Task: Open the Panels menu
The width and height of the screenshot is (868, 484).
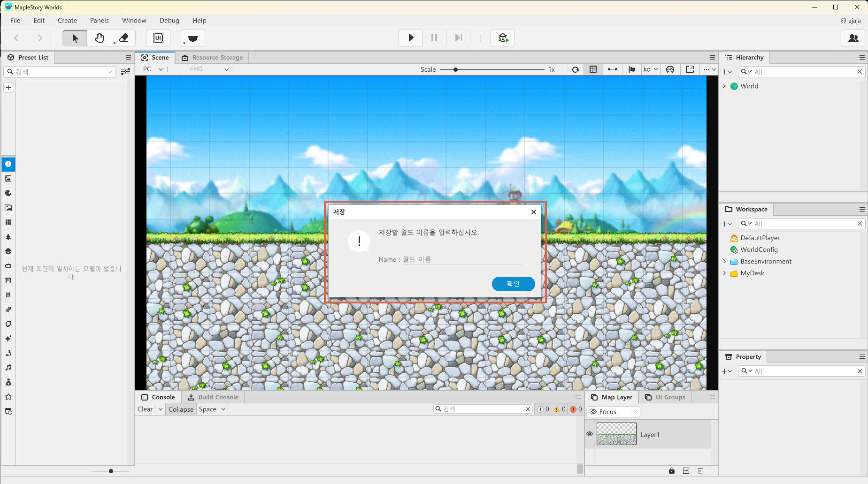Action: pos(100,20)
